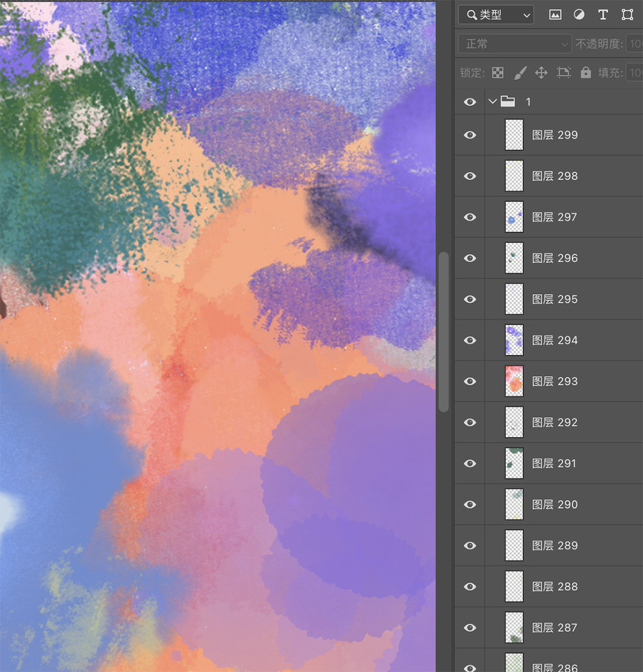Click the canvas vertical scrollbar thumb
Screen dimensions: 643x672
click(444, 332)
